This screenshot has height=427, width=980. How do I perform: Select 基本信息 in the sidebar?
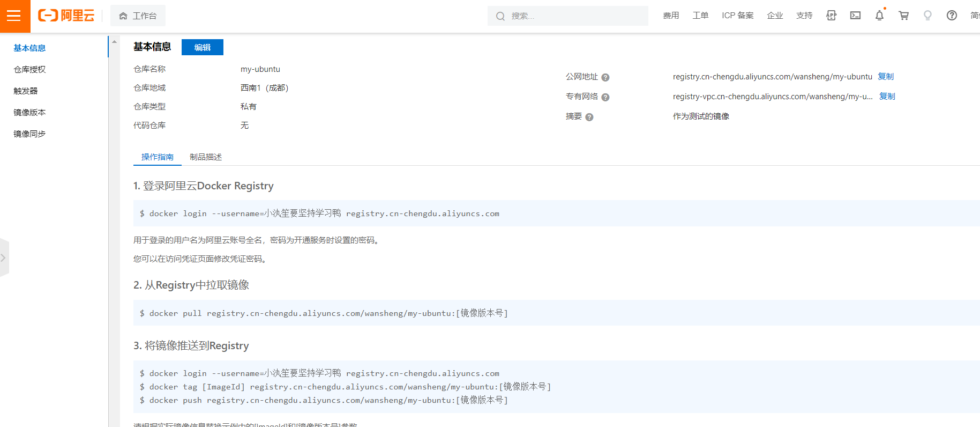29,48
